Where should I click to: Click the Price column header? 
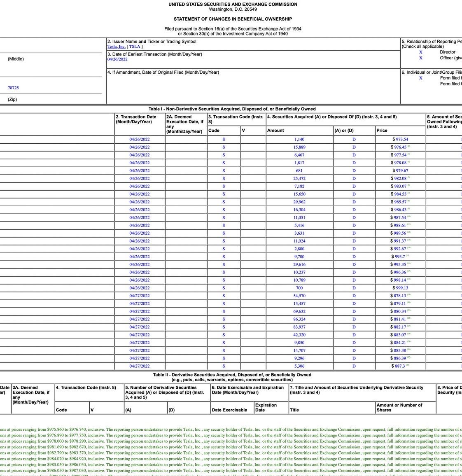[x=382, y=131]
